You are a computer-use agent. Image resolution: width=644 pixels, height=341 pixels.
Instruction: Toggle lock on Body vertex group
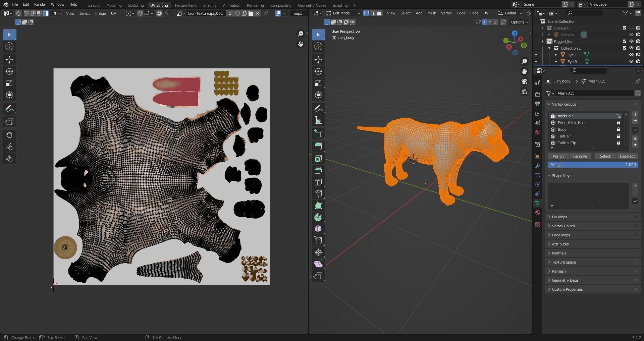point(619,129)
